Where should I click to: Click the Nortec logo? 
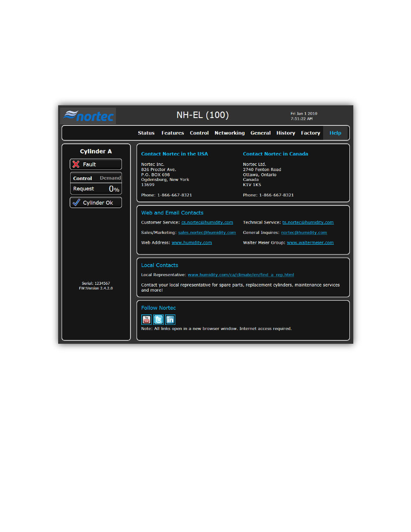(88, 116)
